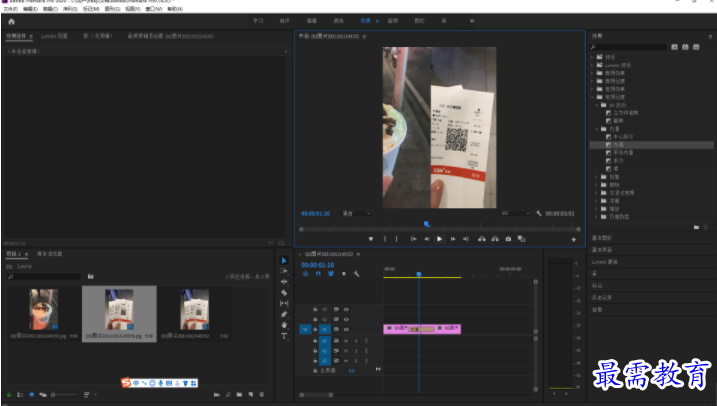Click the Lift button
Image resolution: width=717 pixels, height=406 pixels.
click(482, 239)
